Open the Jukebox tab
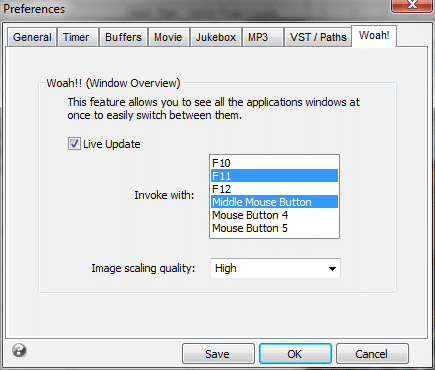Image resolution: width=435 pixels, height=370 pixels. tap(216, 37)
